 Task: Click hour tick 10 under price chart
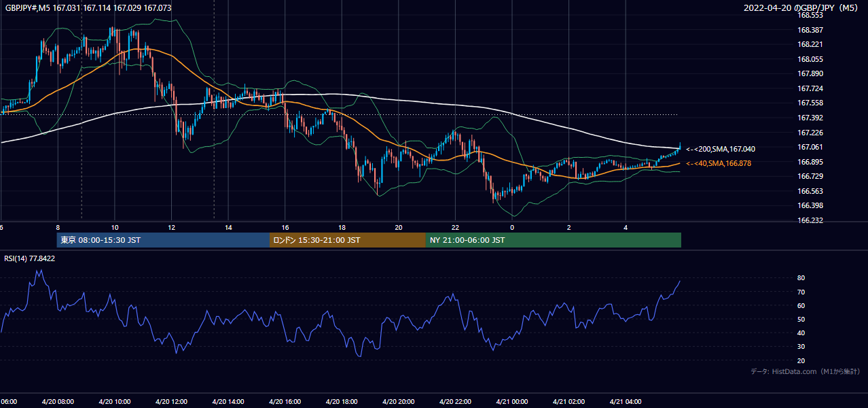click(114, 227)
